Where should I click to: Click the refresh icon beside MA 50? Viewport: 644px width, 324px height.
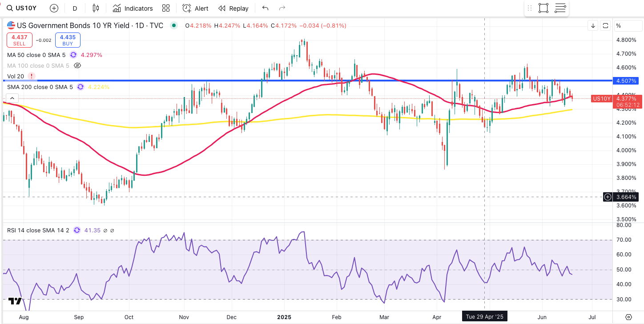73,55
